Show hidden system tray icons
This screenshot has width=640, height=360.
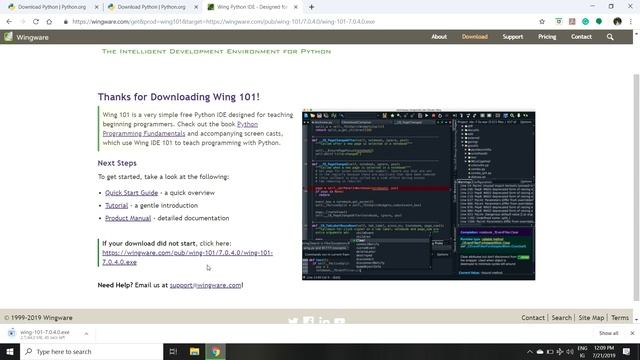529,351
